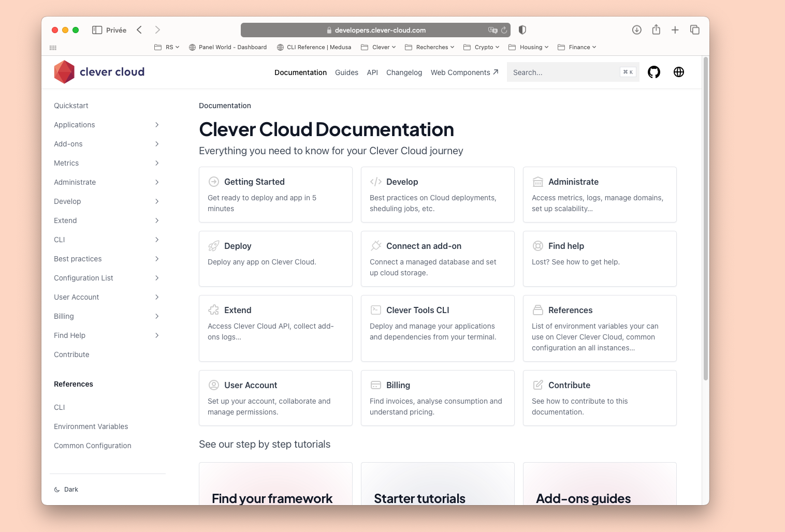Open the Getting Started card
Viewport: 785px width, 532px height.
pos(275,195)
